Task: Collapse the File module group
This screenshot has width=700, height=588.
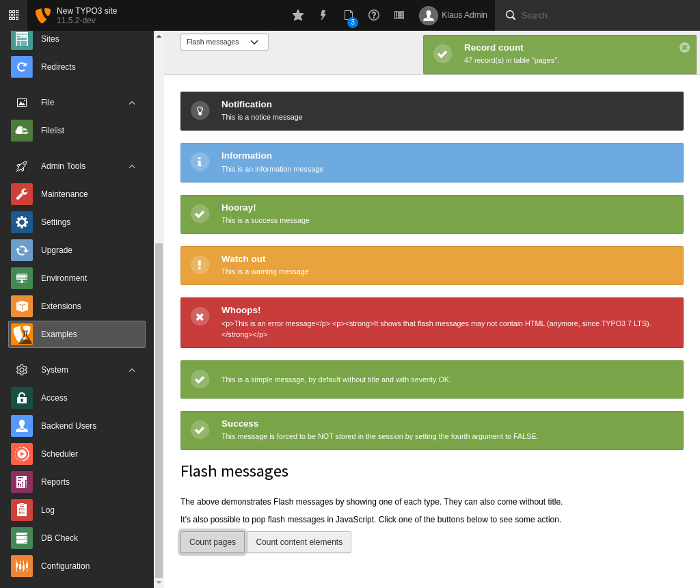Action: [132, 103]
